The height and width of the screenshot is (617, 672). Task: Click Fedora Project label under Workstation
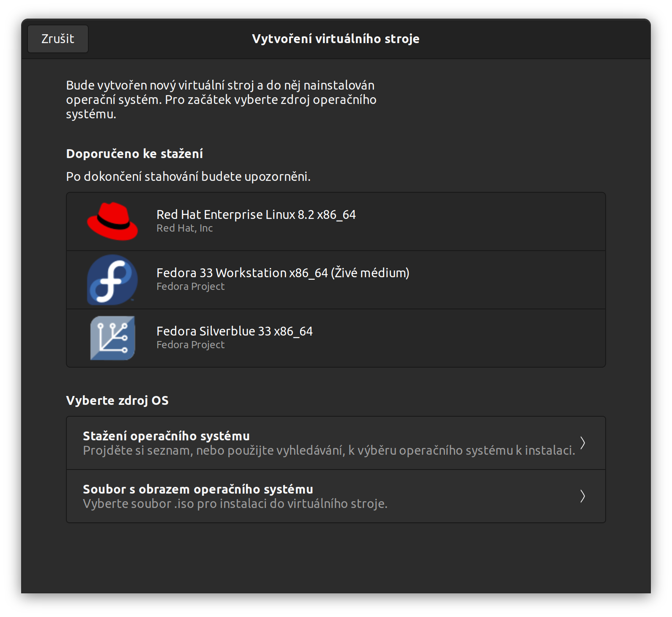(191, 287)
